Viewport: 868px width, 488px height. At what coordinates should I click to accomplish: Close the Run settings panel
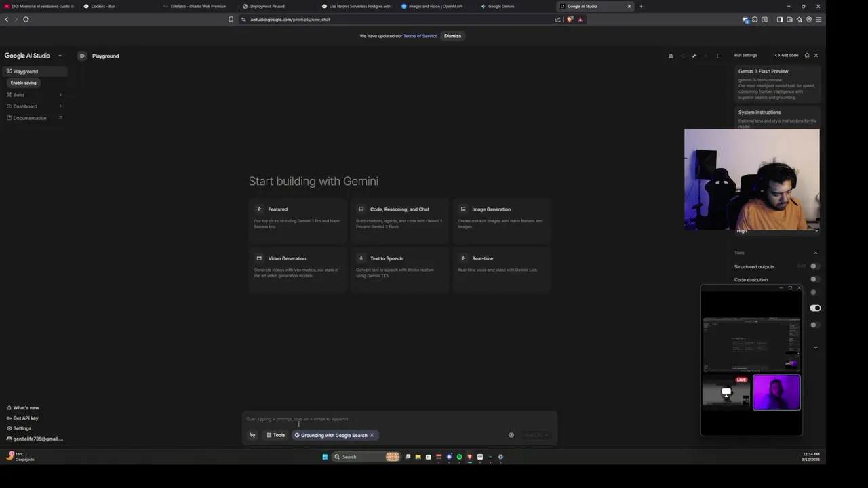click(816, 55)
